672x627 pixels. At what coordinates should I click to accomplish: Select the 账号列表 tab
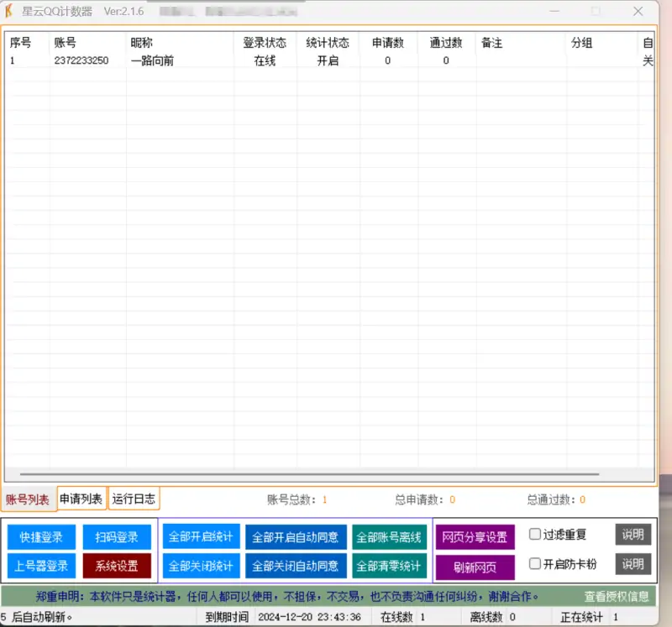point(28,500)
